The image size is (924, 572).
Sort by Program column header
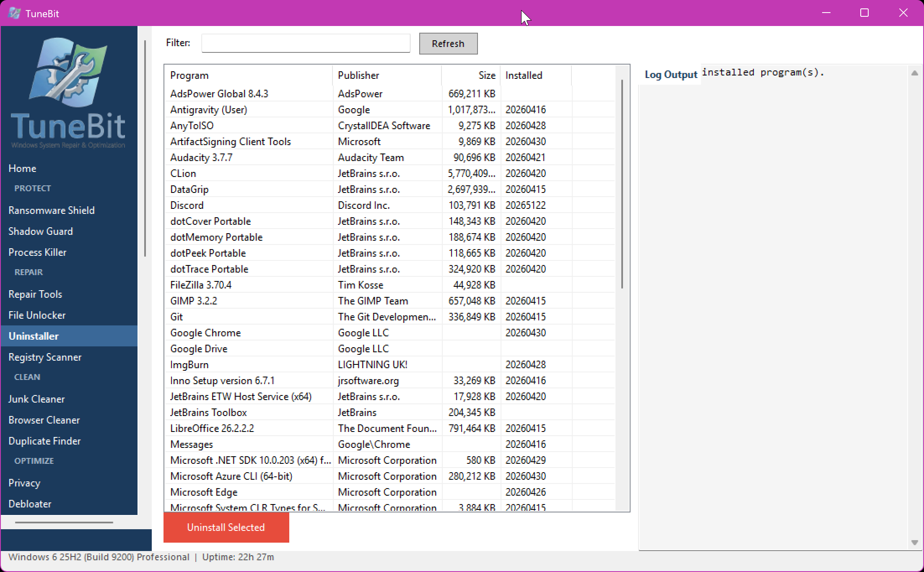(249, 75)
